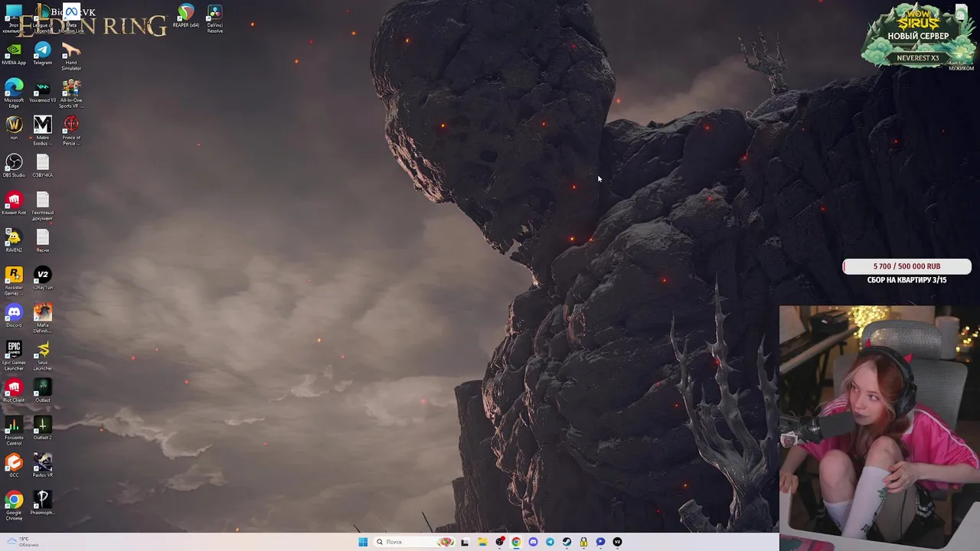Select the Outlast desktop icon
980x551 pixels.
coord(43,391)
